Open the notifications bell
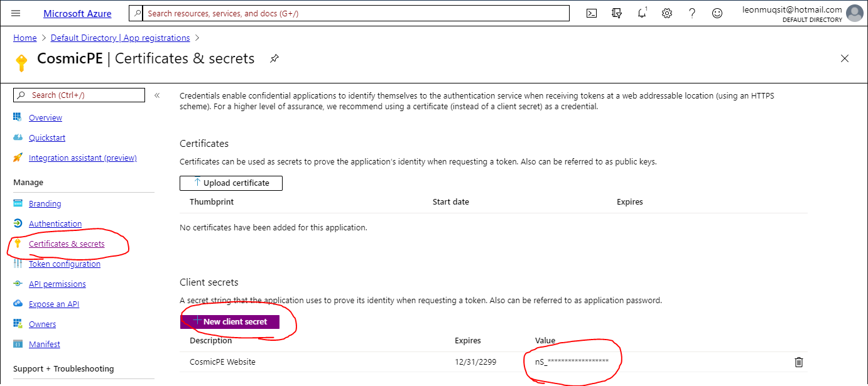 pyautogui.click(x=642, y=13)
